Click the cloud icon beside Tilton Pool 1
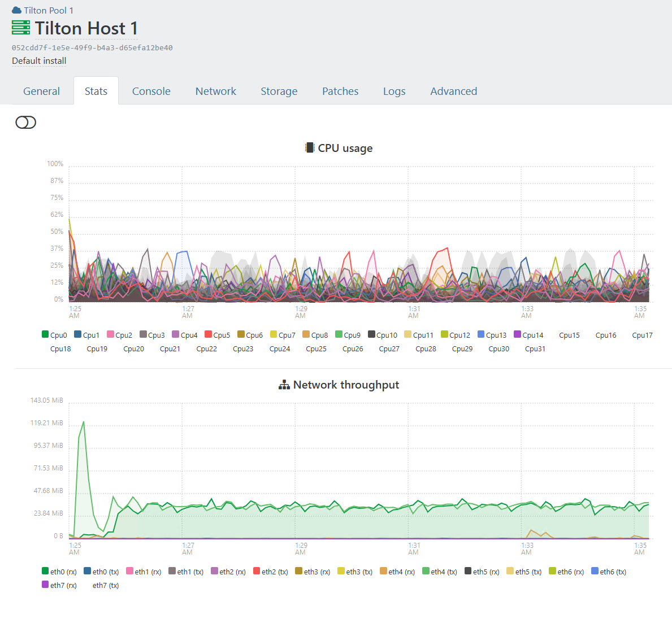 pos(16,10)
